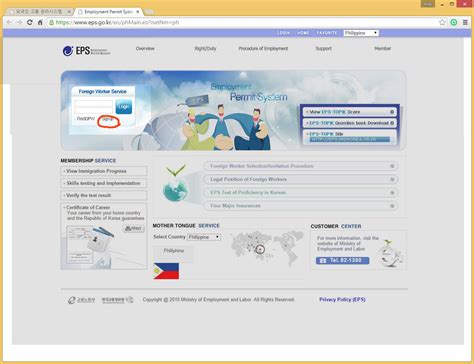Open the Overview menu
The image size is (474, 364).
(x=145, y=49)
